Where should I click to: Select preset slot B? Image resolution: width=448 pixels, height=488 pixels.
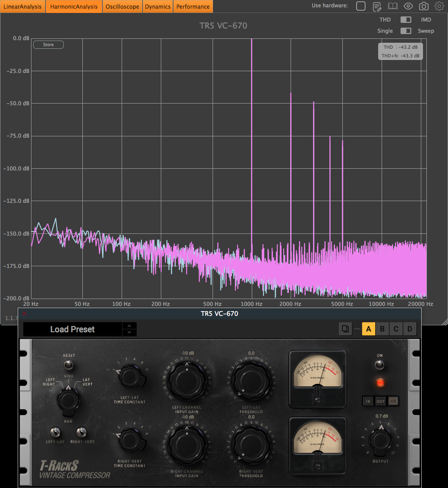coord(382,329)
